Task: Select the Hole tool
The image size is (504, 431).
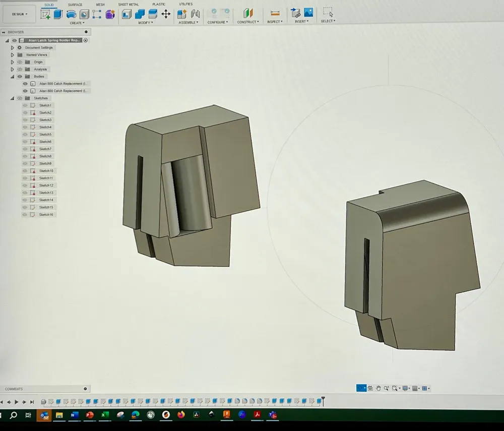Action: point(84,14)
